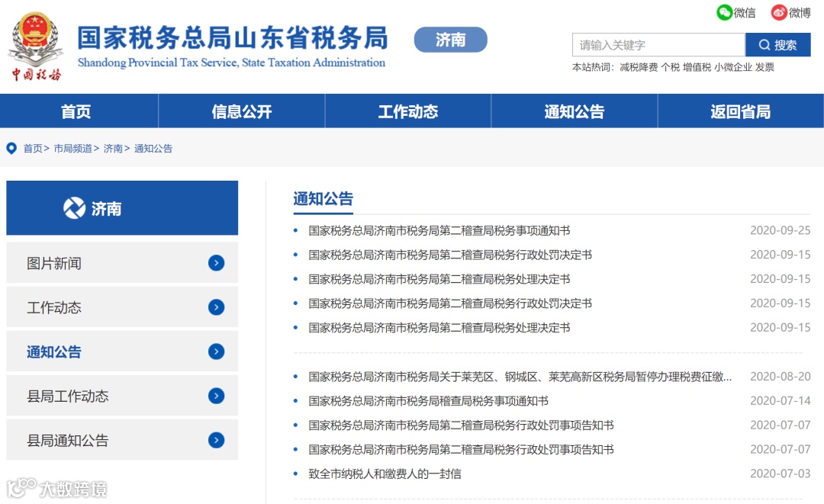This screenshot has width=824, height=504.
Task: Click the arrow icon beside 通知公告 sidebar item
Action: (x=216, y=352)
